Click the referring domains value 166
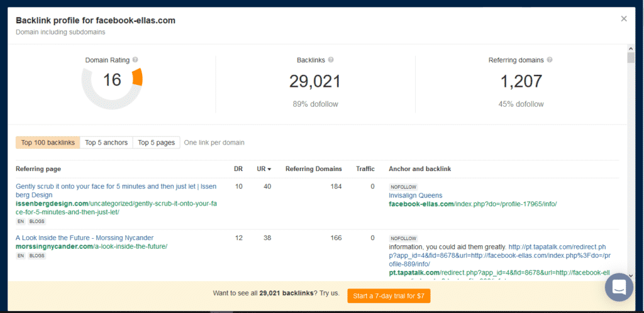 coord(336,238)
